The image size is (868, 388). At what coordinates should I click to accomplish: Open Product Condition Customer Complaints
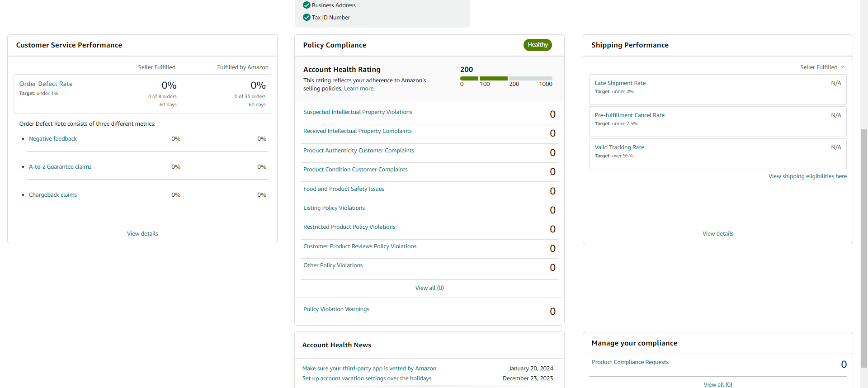click(x=355, y=170)
